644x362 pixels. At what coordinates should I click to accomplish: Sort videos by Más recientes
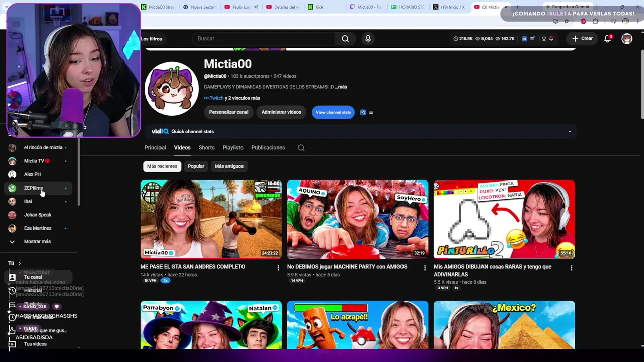[162, 166]
